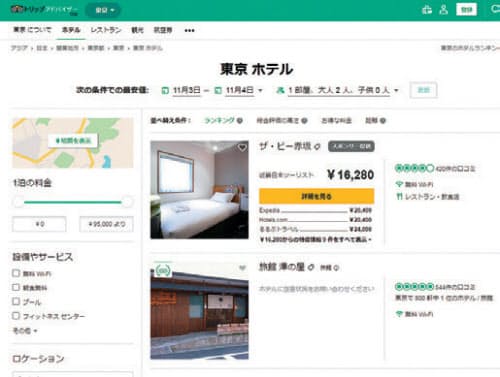Viewport: 500px width, 377px height.
Task: Click the check-in calendar icon before 11月3日
Action: pos(165,90)
